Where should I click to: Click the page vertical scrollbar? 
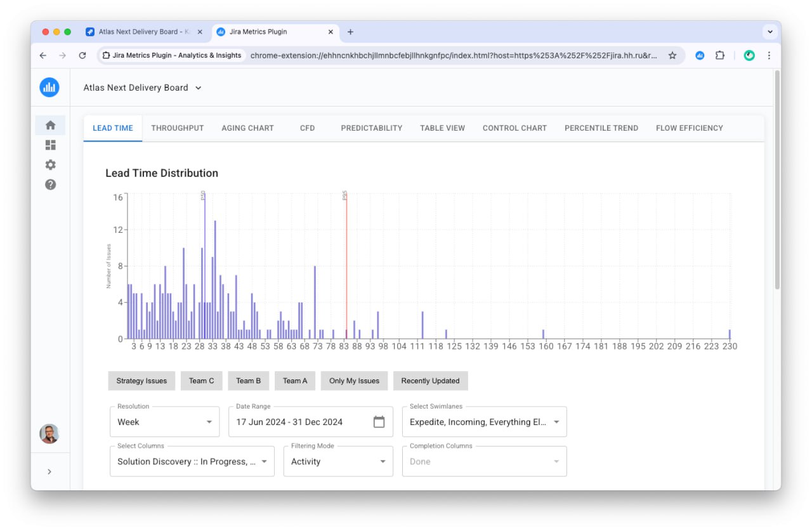[777, 181]
